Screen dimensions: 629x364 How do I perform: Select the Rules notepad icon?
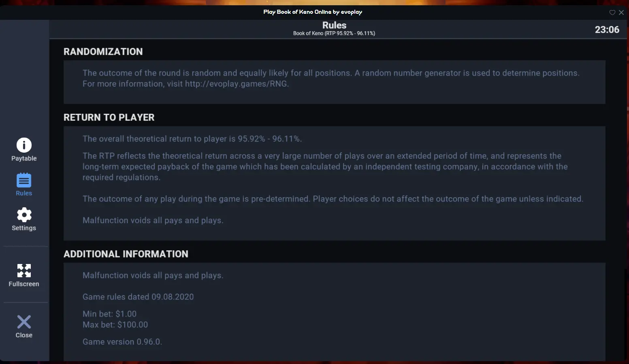tap(24, 180)
